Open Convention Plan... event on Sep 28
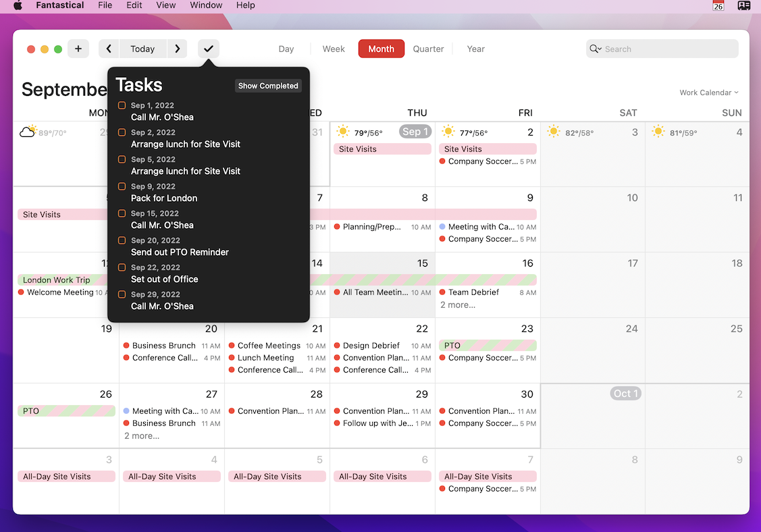Screen dimensions: 761x532 (277, 411)
